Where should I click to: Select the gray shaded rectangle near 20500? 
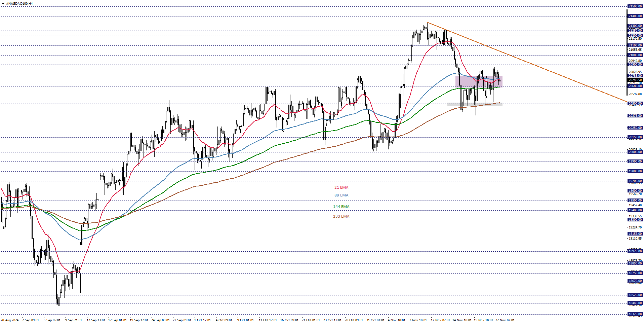point(475,105)
